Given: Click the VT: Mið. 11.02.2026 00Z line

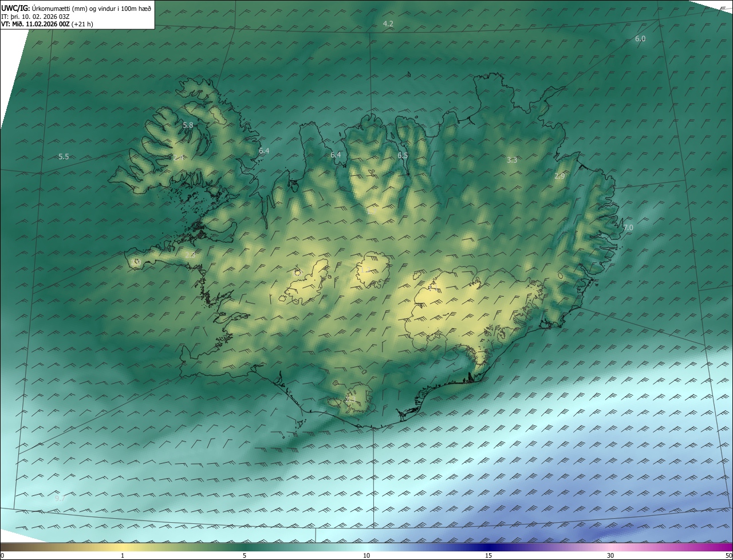Looking at the screenshot, I should (x=47, y=24).
